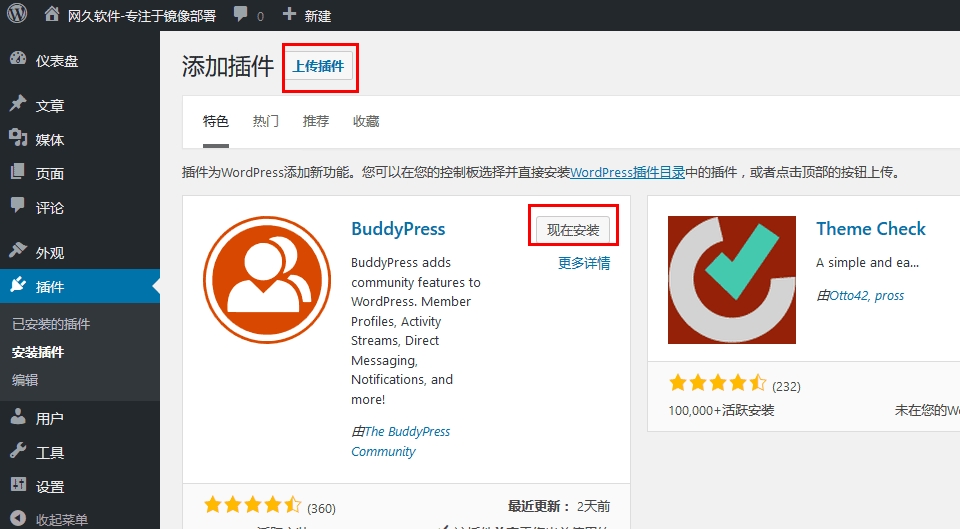Click the 上传插件 button

coord(318,67)
